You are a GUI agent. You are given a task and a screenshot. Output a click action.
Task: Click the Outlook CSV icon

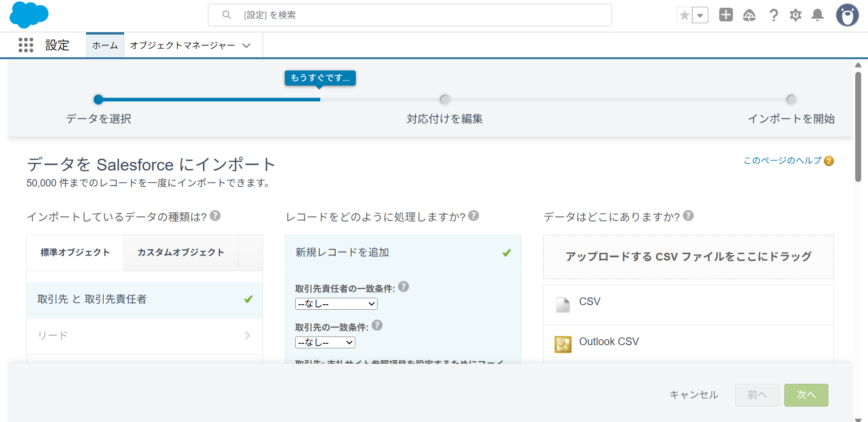point(563,344)
